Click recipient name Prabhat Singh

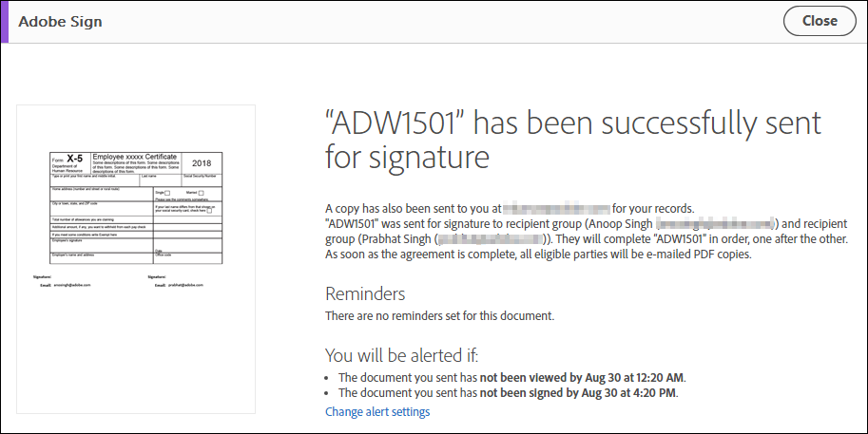pyautogui.click(x=395, y=238)
